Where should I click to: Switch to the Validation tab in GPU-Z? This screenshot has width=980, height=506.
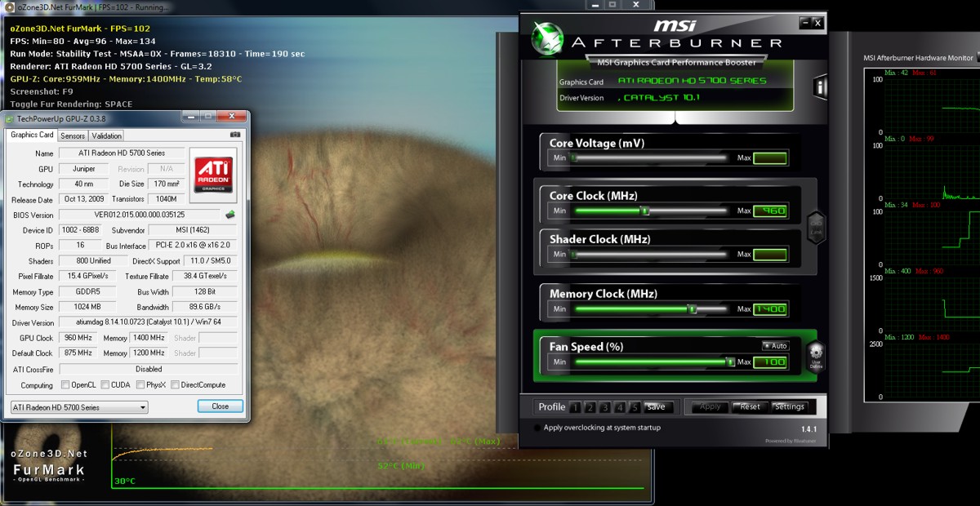[106, 136]
